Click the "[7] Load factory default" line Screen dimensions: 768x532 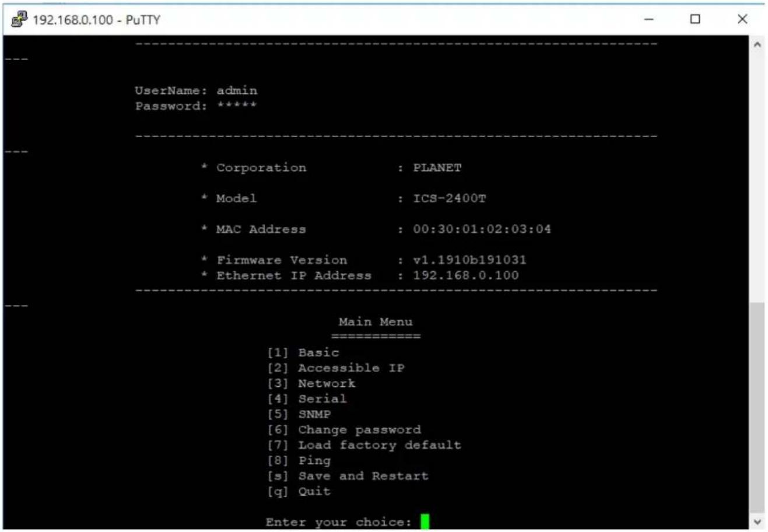(364, 445)
